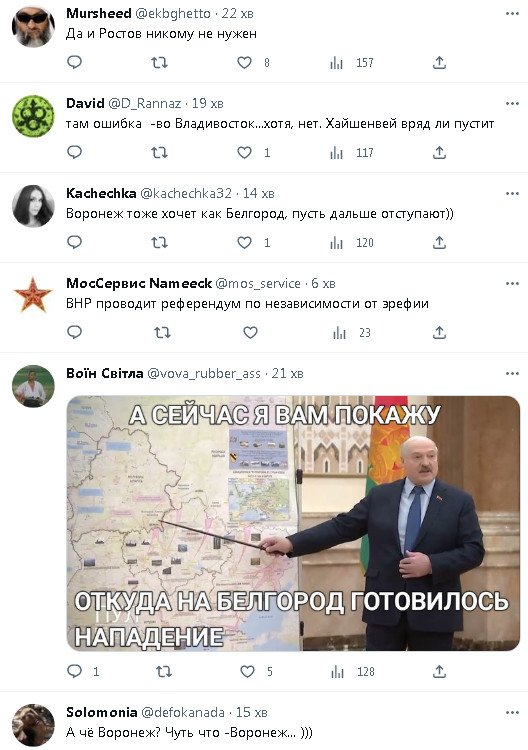The height and width of the screenshot is (750, 528).
Task: Open David's display name profile
Action: click(85, 103)
